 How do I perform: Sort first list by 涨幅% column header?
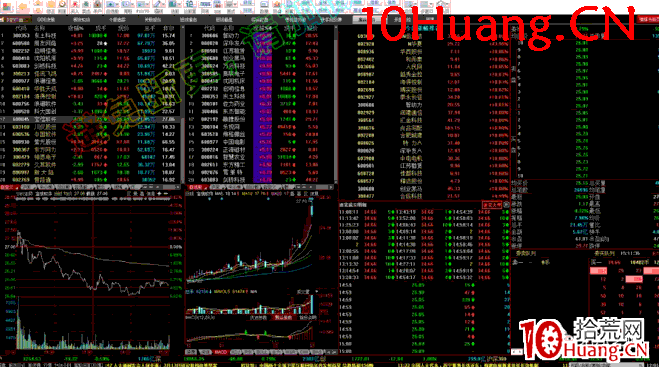pos(76,29)
